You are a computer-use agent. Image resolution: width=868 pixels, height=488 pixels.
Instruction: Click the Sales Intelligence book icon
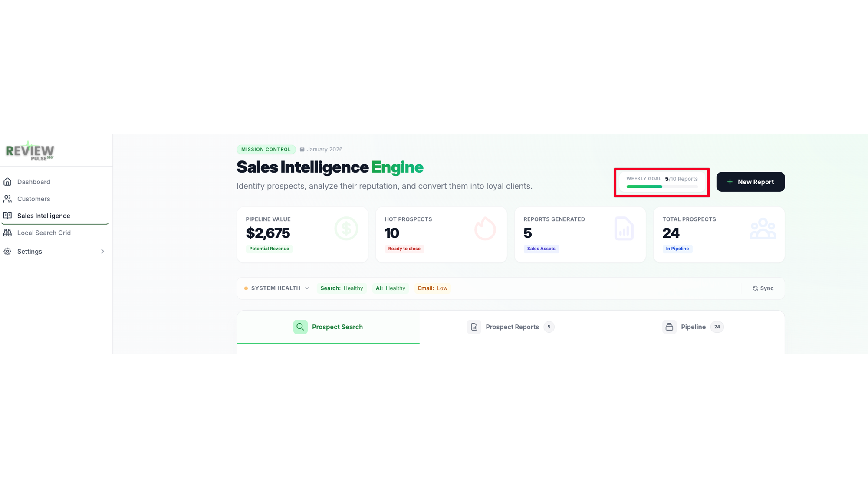(x=7, y=216)
